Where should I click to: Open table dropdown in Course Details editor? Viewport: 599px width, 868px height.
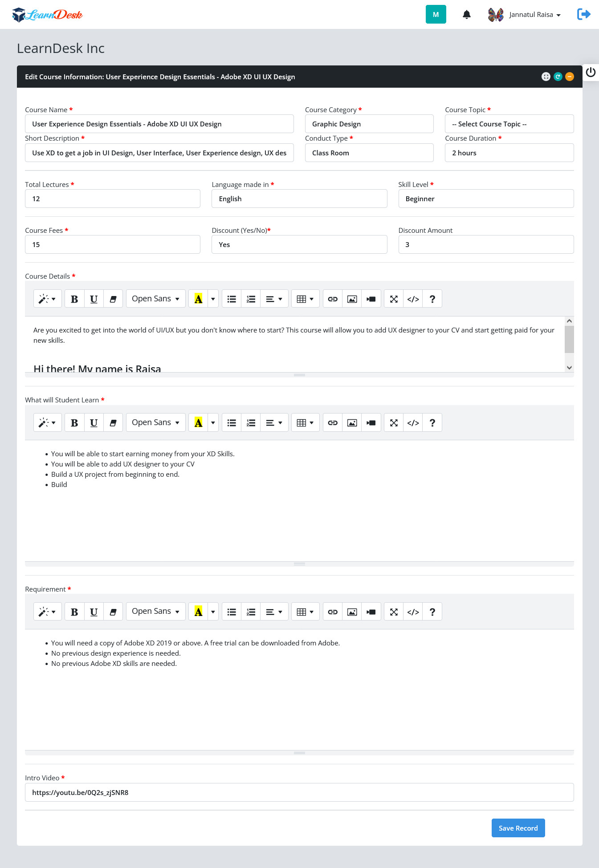306,299
